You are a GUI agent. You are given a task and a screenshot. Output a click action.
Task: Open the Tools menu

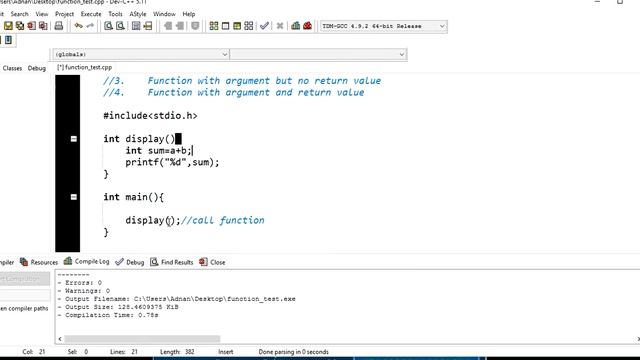pos(115,14)
